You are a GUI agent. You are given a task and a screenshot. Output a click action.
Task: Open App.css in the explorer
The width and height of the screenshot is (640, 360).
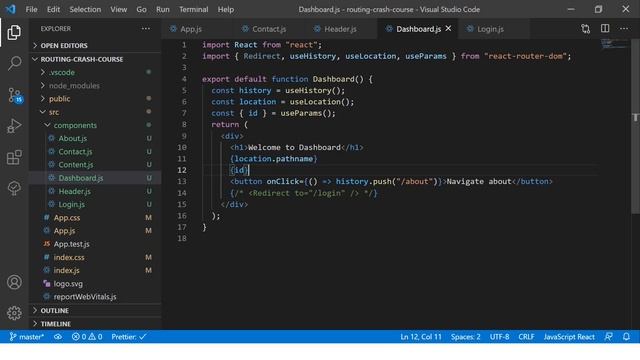pos(95,218)
